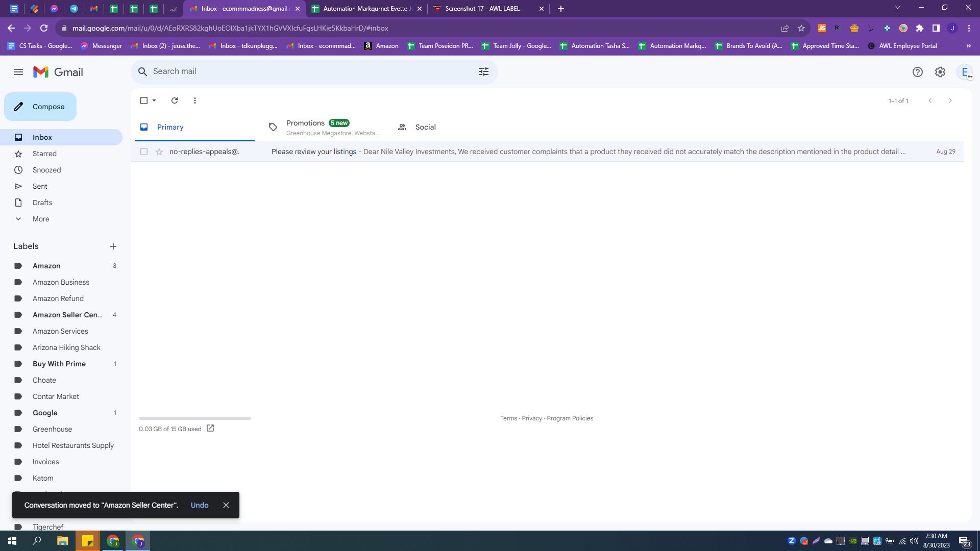Open storage management external link icon

click(210, 429)
